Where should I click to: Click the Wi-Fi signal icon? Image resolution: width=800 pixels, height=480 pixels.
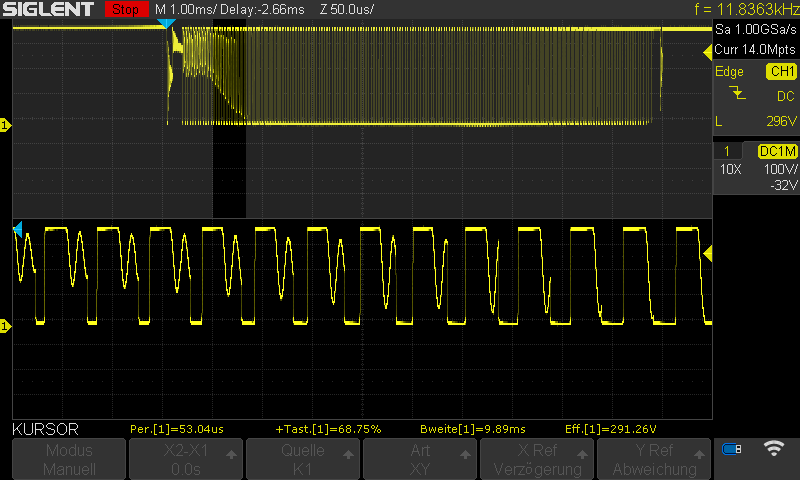(773, 448)
